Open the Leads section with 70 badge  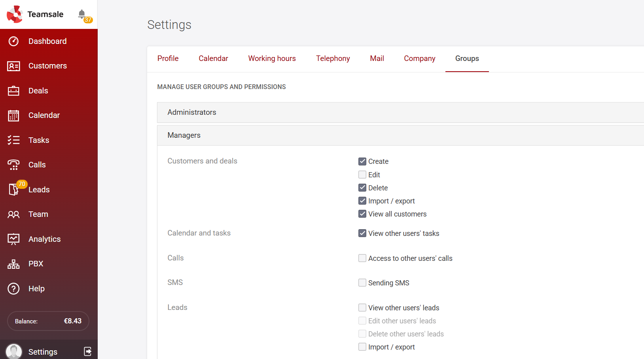coord(39,189)
